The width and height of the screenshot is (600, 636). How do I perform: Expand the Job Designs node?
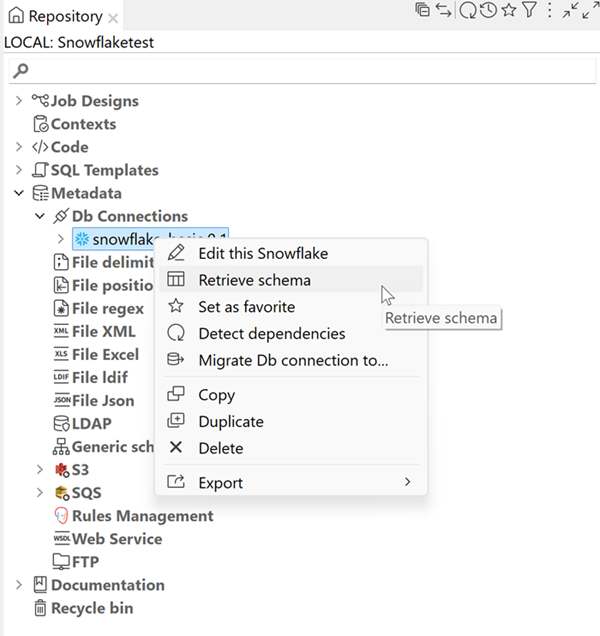(x=19, y=101)
